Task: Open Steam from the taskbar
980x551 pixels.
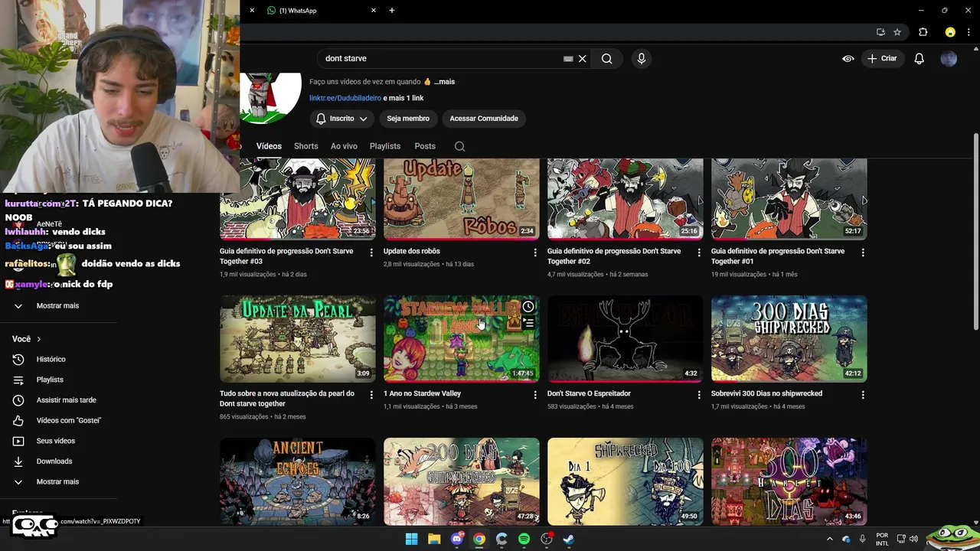Action: click(569, 539)
